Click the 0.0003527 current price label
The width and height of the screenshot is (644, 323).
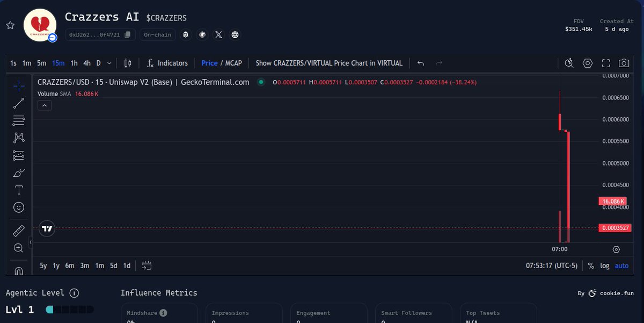[615, 228]
